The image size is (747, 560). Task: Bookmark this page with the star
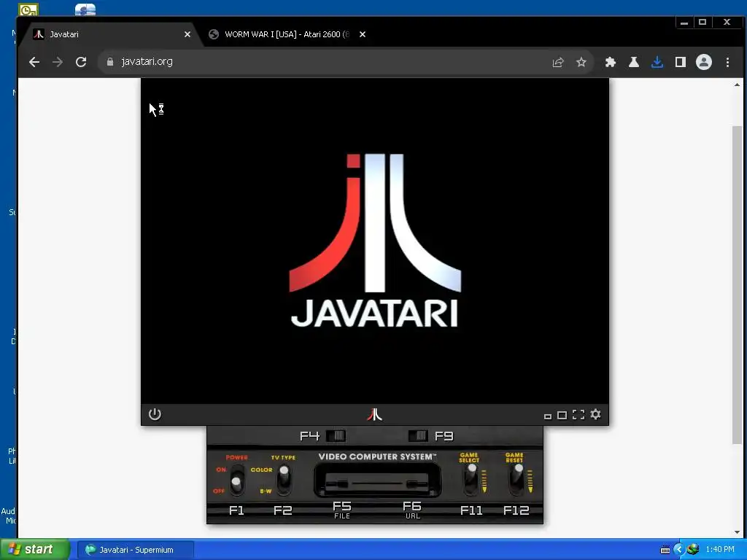pyautogui.click(x=581, y=62)
